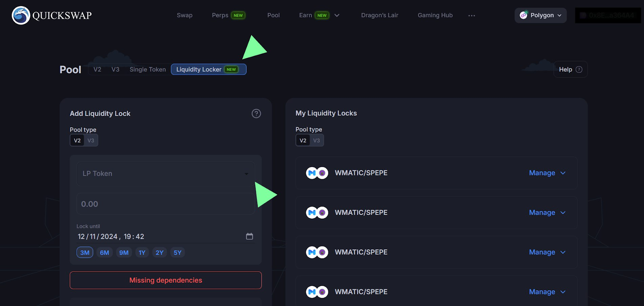644x306 pixels.
Task: Open Perps in the top navigation
Action: click(x=220, y=15)
